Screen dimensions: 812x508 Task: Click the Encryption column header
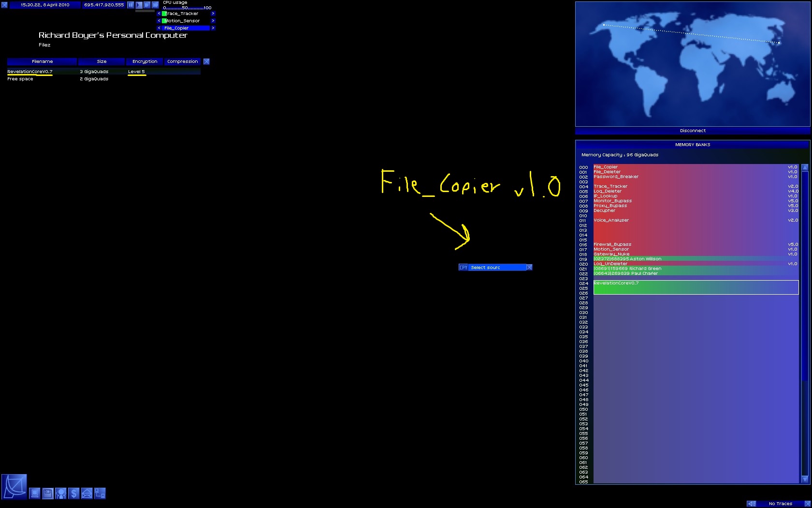(145, 61)
